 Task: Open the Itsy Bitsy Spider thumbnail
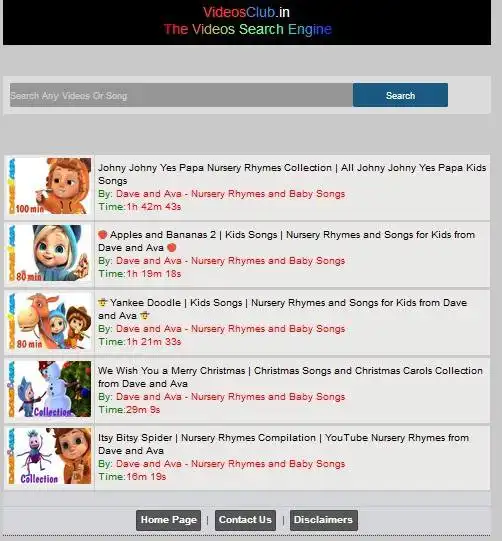pos(50,456)
